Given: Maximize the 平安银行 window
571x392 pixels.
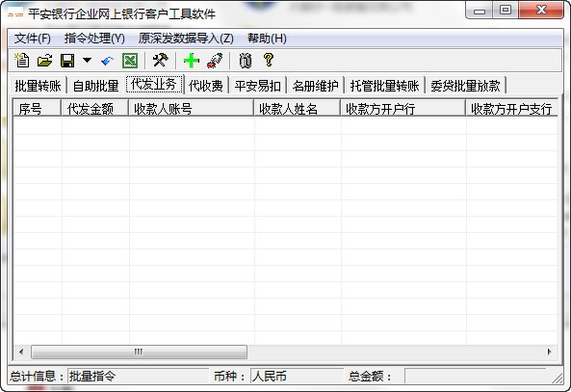Looking at the screenshot, I should [506, 11].
